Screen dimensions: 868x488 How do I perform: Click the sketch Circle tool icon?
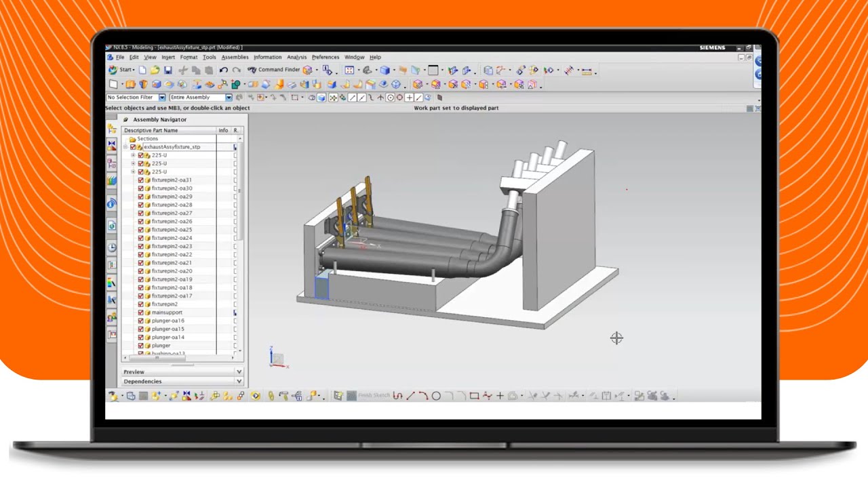coord(436,396)
